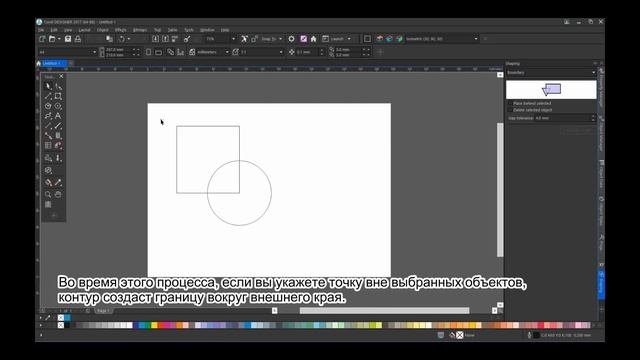Open the File menu
The width and height of the screenshot is (640, 360).
pos(41,30)
